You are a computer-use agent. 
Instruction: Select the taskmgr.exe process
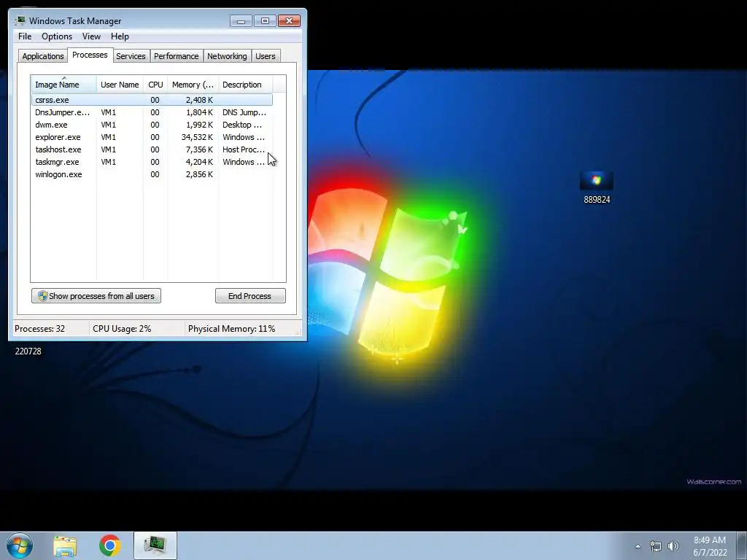pyautogui.click(x=152, y=162)
